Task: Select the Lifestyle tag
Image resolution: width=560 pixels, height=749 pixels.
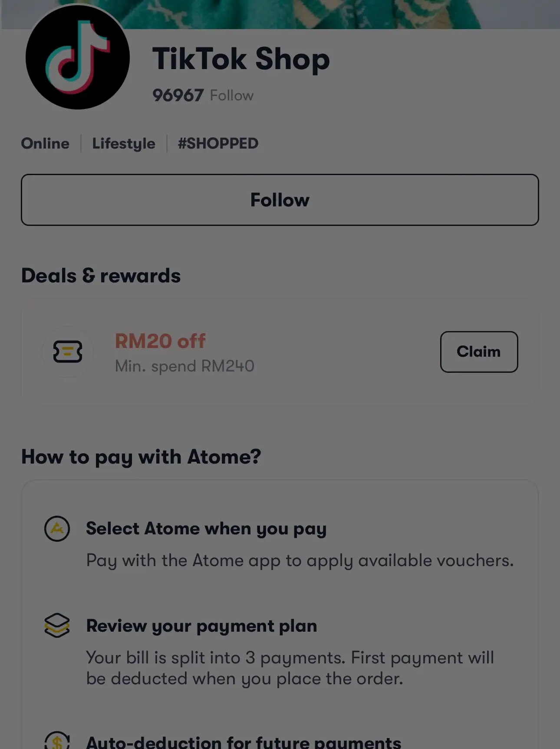Action: pyautogui.click(x=124, y=143)
